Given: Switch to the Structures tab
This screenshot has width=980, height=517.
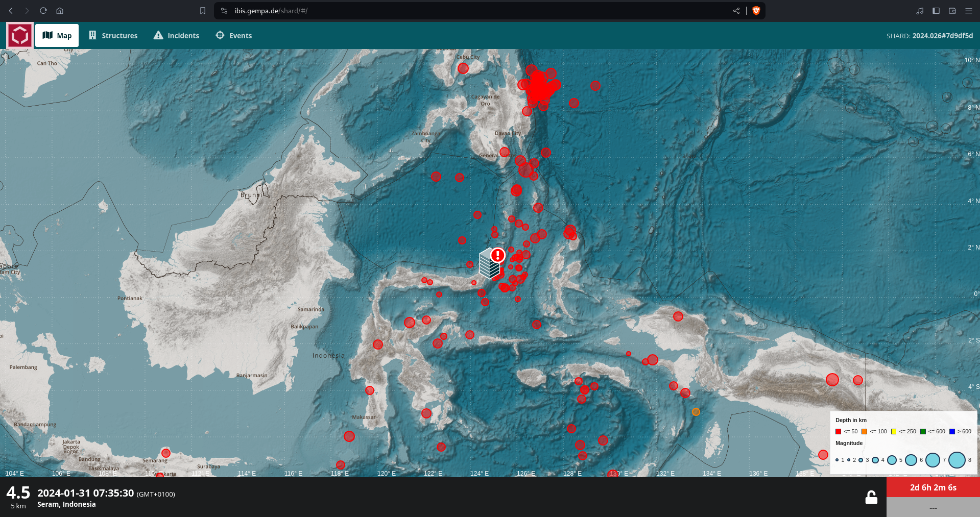Looking at the screenshot, I should (113, 36).
